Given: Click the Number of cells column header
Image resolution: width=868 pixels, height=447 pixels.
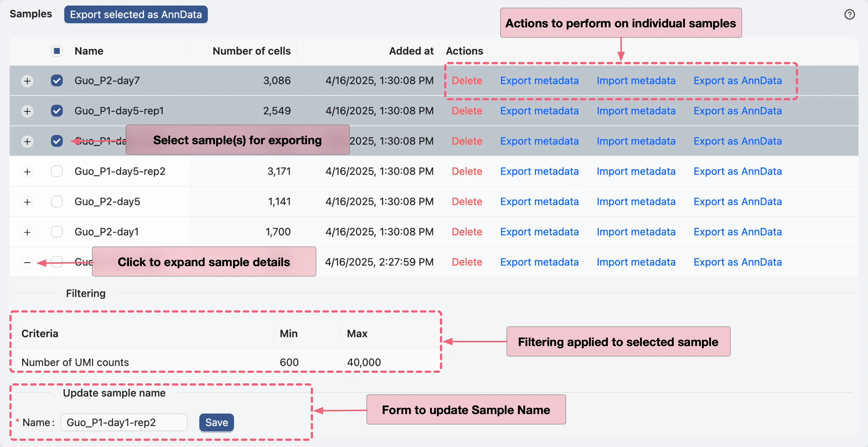Looking at the screenshot, I should click(x=251, y=51).
